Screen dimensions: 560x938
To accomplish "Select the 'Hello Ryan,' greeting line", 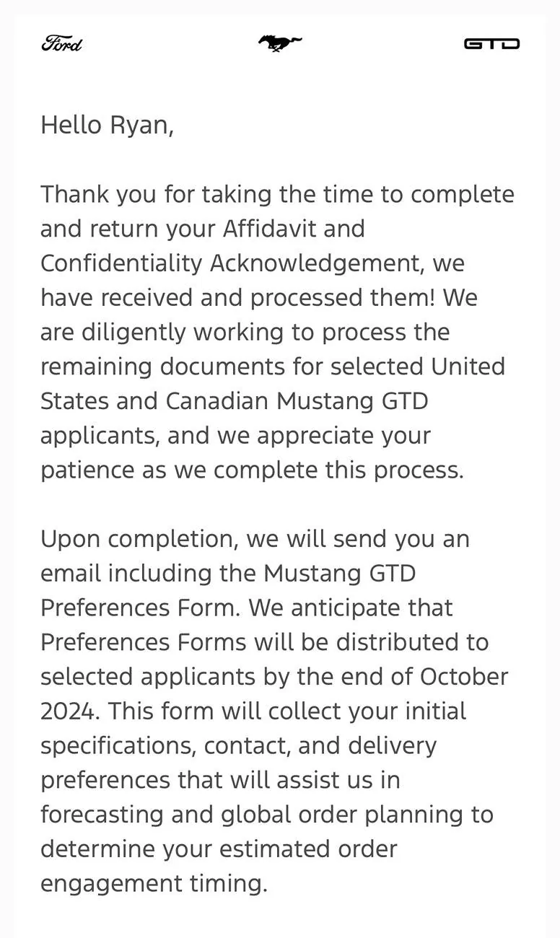I will tap(107, 126).
